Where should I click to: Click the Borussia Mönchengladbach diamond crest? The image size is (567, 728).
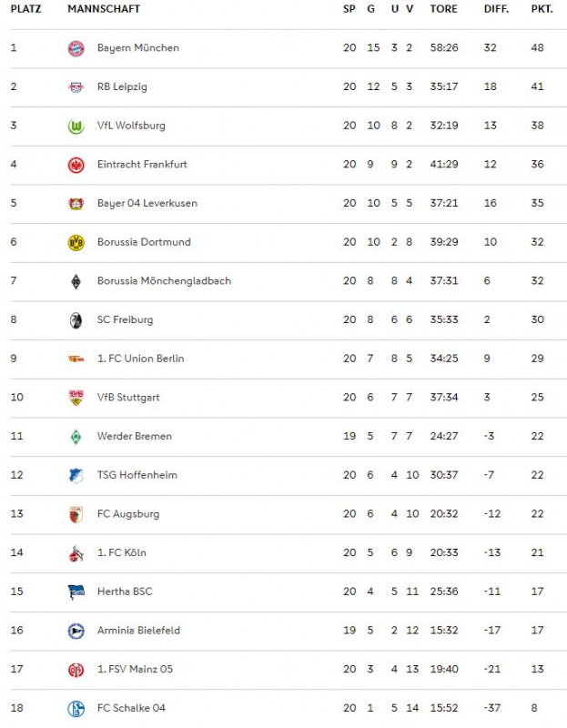tap(76, 281)
